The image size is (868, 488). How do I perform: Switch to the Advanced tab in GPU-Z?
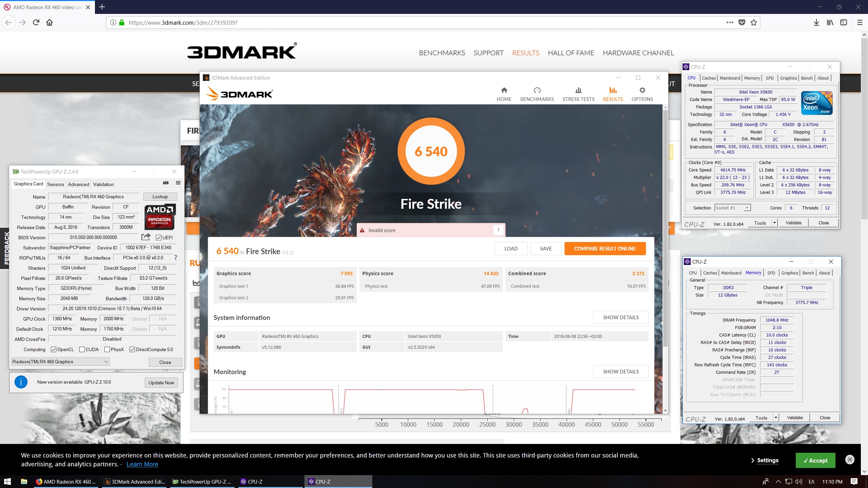[78, 184]
